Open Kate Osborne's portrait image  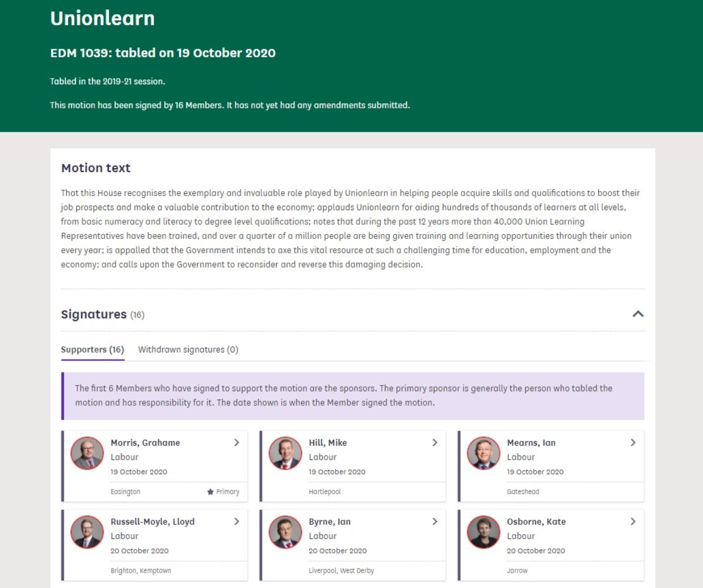point(483,532)
